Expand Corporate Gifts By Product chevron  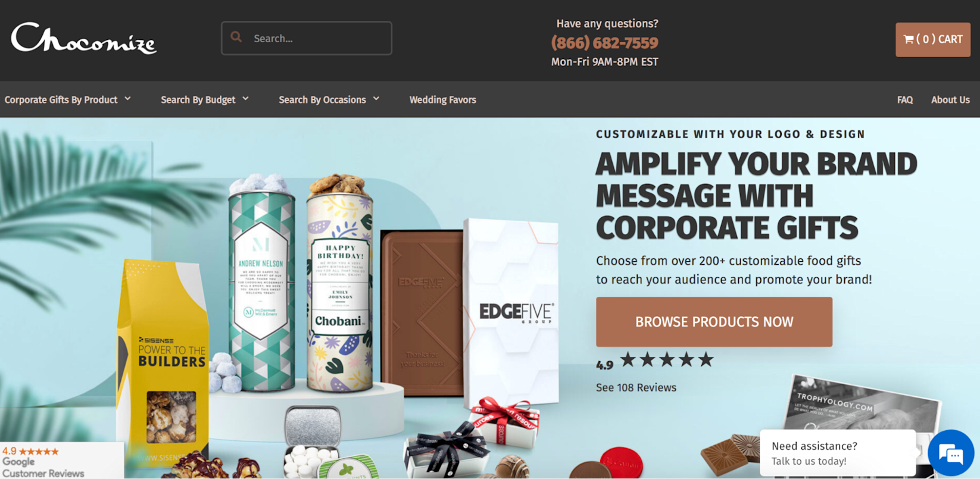point(127,99)
